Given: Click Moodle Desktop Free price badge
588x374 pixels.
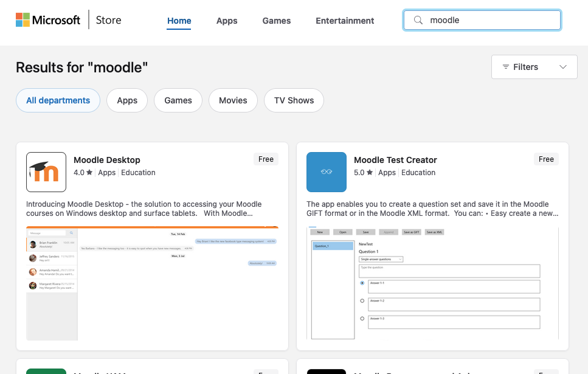Looking at the screenshot, I should click(x=266, y=159).
